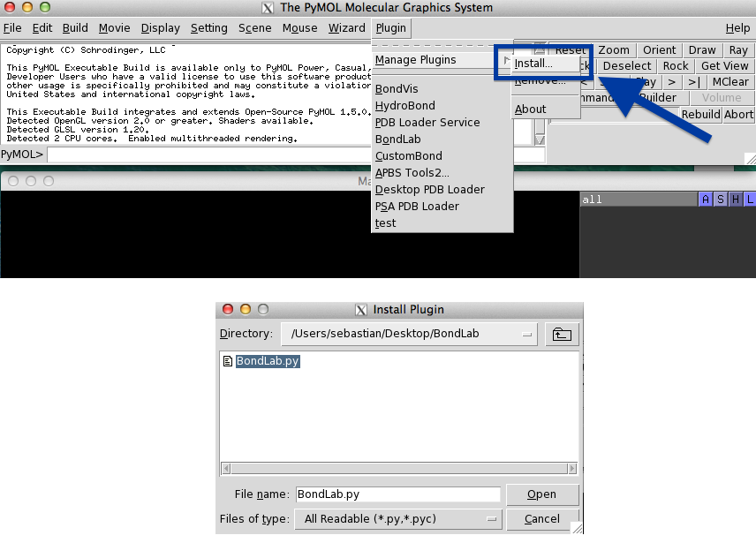
Task: Open the Setting menu
Action: 208,28
